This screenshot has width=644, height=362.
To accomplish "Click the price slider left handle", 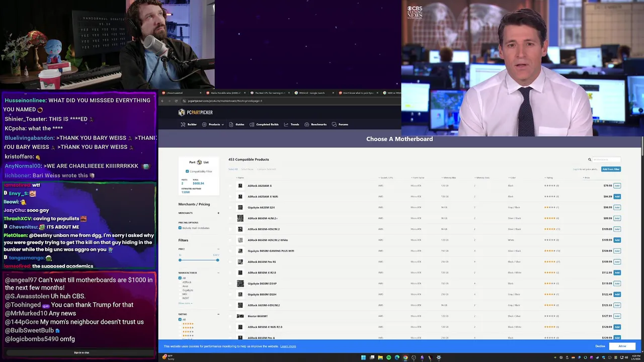I will (x=180, y=260).
